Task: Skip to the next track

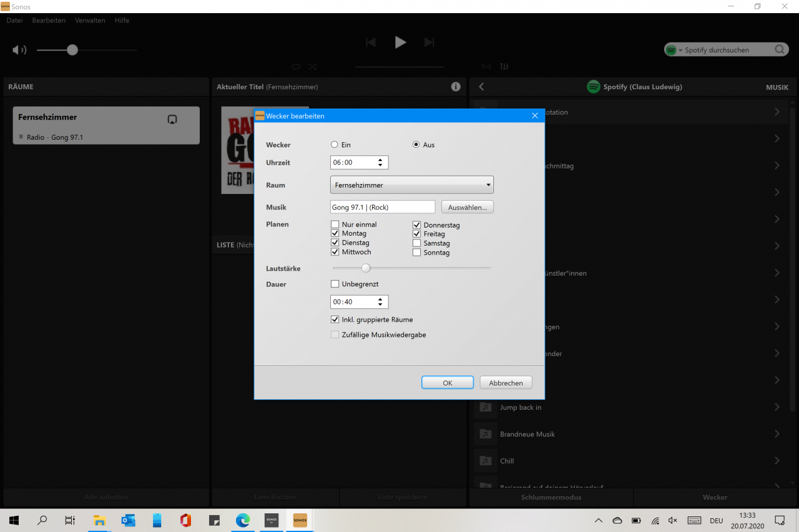Action: click(429, 42)
